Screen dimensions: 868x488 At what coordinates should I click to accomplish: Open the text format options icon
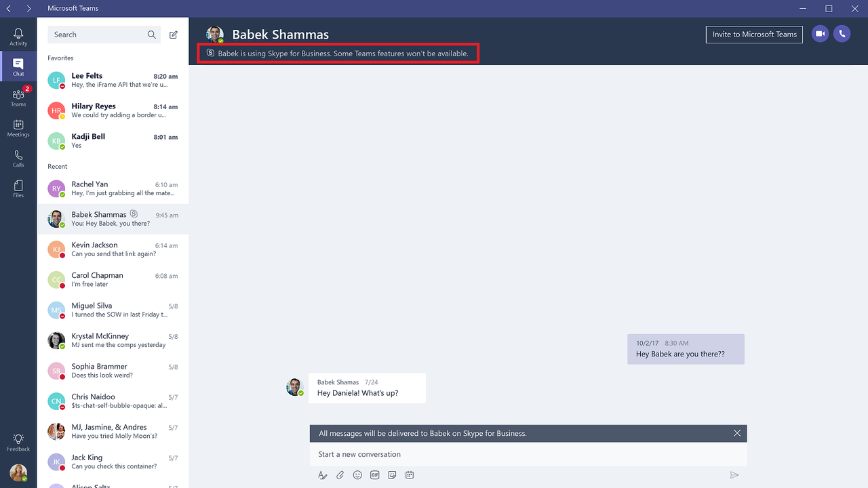tap(323, 475)
